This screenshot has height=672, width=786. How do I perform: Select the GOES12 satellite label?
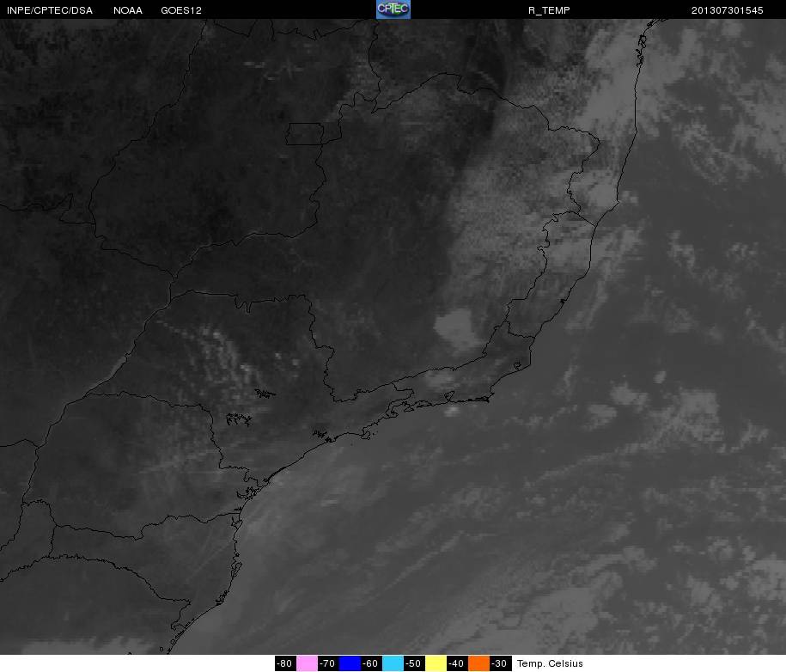pos(181,10)
